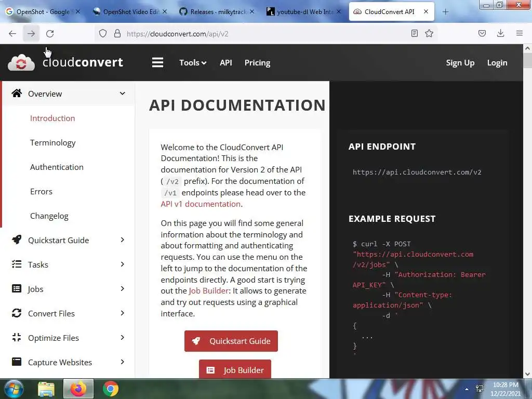Click Login in header
The image size is (532, 399).
click(x=497, y=63)
